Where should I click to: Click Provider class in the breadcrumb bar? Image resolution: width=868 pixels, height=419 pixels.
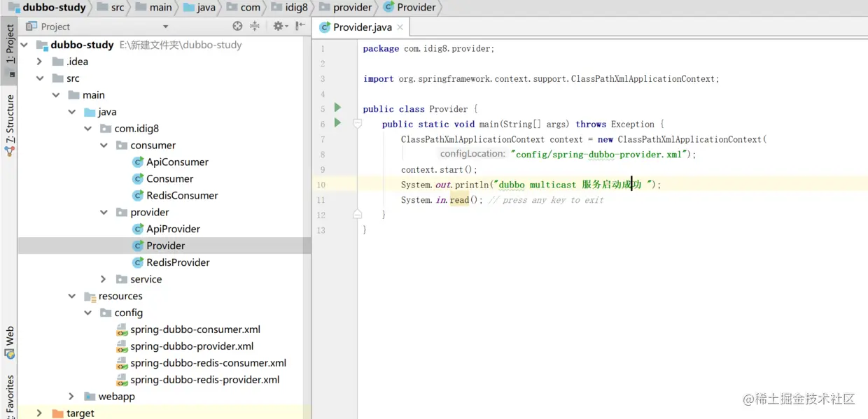point(409,8)
